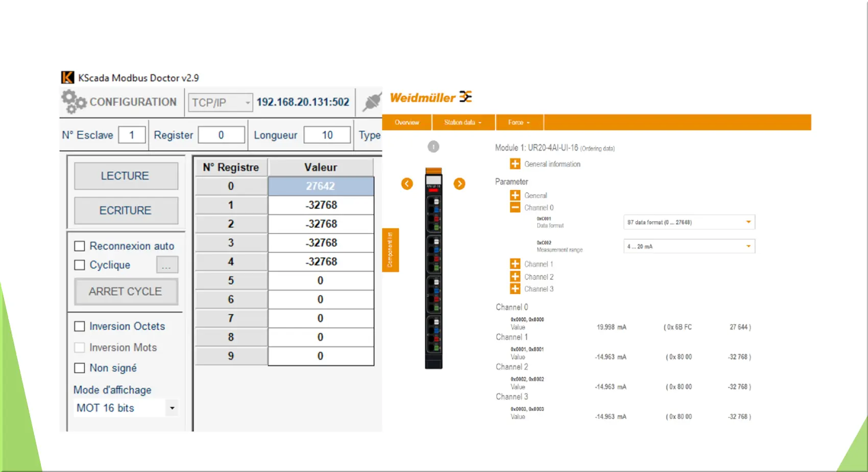Viewport: 868px width, 472px height.
Task: Click the IP address 192.168.20.131:502
Action: [x=303, y=102]
